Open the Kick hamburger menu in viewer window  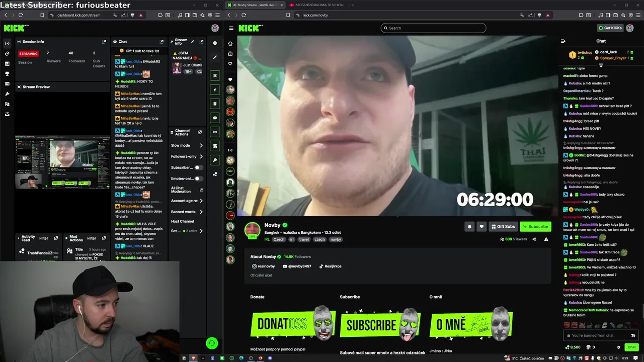point(231,28)
